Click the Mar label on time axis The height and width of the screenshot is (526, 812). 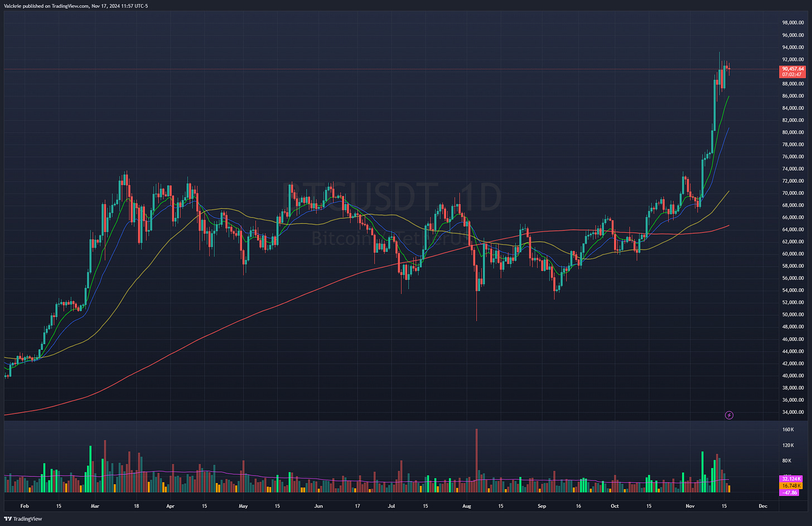(x=95, y=506)
